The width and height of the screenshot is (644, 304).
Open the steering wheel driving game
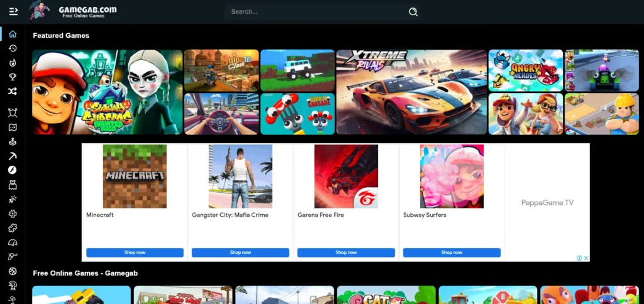[221, 114]
